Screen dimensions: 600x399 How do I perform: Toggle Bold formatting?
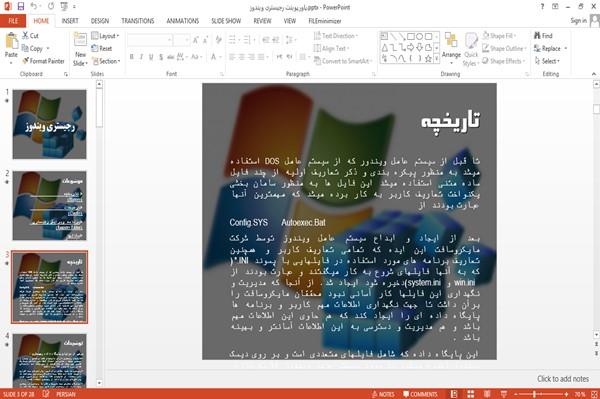132,57
